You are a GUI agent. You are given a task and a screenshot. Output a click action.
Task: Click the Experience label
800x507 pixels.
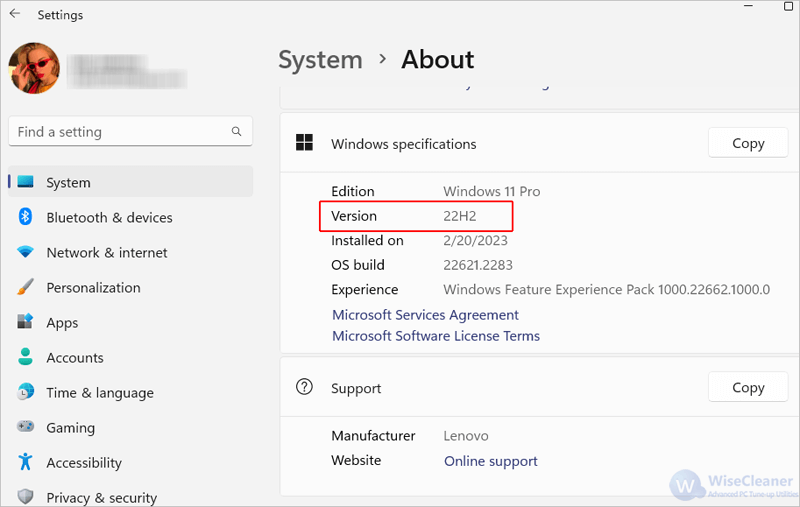tap(365, 289)
